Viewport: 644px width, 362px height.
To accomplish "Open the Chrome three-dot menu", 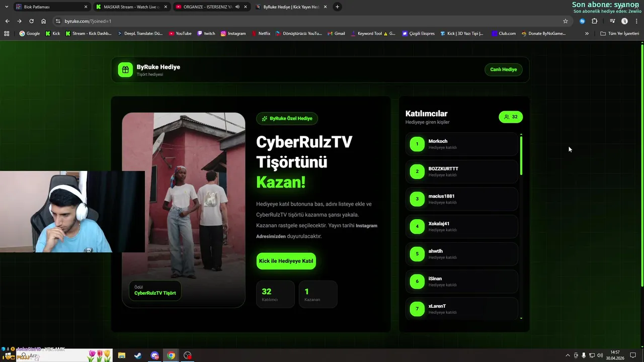I will click(x=636, y=21).
